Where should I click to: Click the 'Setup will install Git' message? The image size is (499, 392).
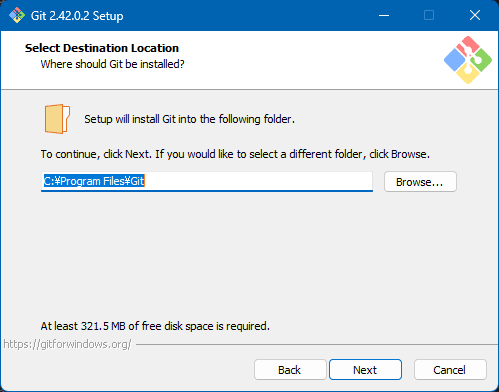(x=189, y=119)
